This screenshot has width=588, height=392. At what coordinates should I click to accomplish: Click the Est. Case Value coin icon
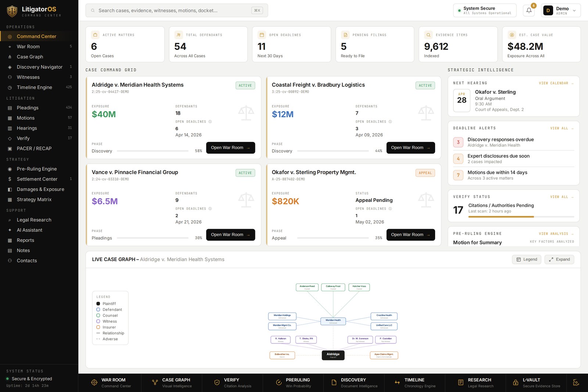[512, 35]
